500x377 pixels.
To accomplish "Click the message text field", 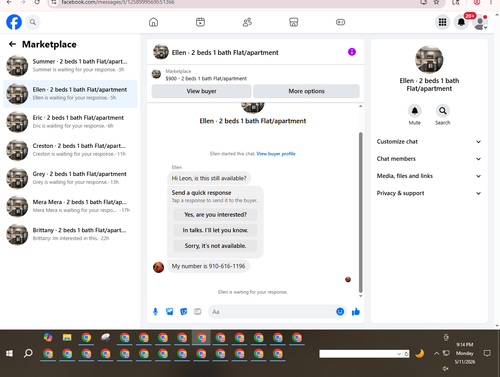I will pyautogui.click(x=272, y=312).
